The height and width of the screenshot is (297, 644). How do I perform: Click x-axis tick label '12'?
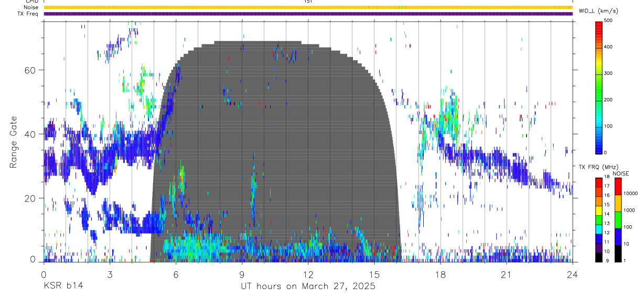tap(308, 274)
